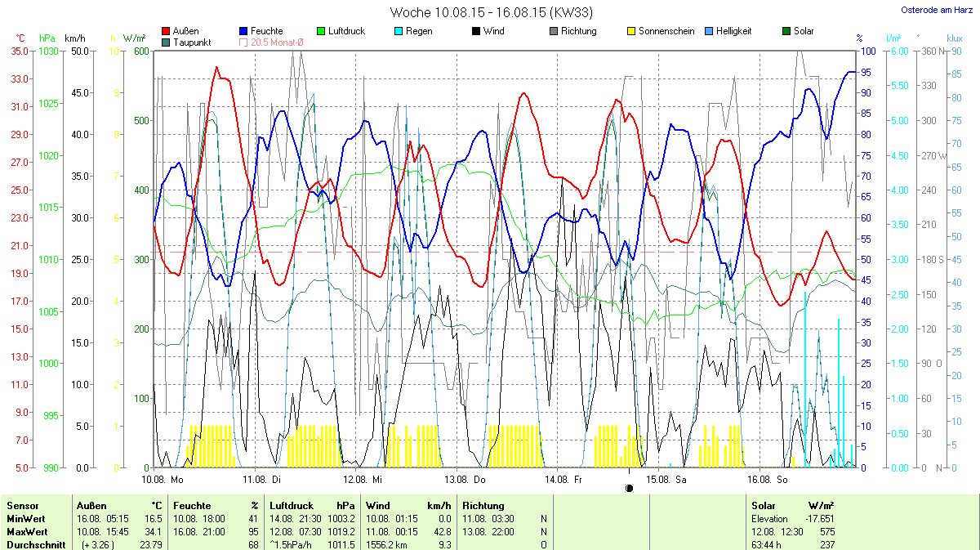Image resolution: width=980 pixels, height=550 pixels.
Task: Click the MaxWert row label
Action: 25,531
